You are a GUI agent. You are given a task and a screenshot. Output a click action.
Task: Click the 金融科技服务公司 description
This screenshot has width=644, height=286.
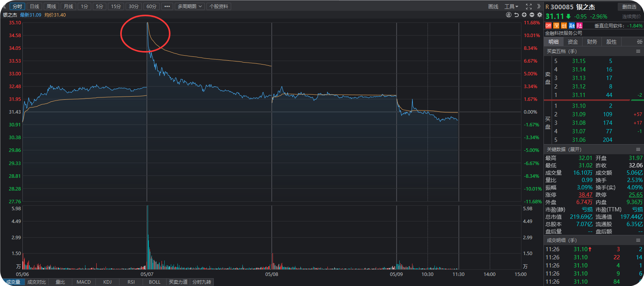point(564,33)
